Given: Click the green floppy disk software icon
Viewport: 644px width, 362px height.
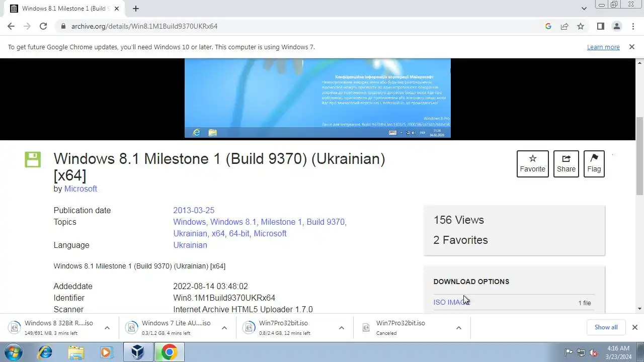Looking at the screenshot, I should click(x=33, y=160).
